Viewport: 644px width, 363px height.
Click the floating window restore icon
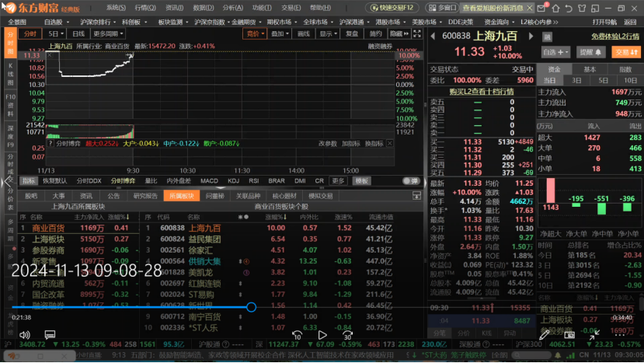595,9
